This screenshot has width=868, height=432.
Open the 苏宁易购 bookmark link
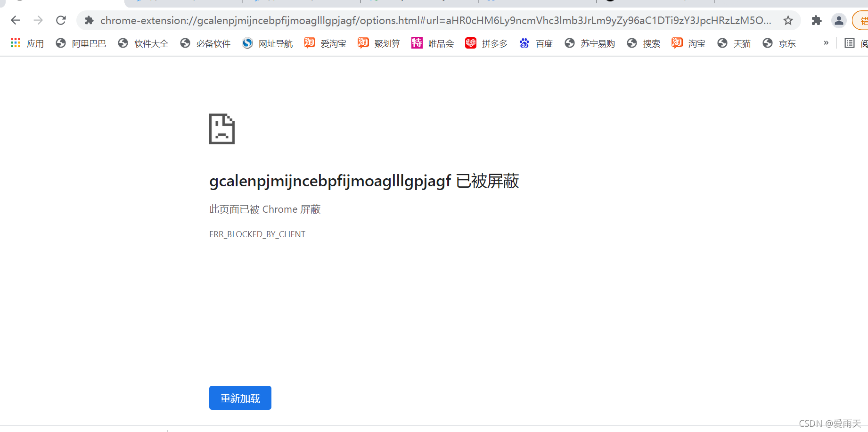tap(570, 43)
